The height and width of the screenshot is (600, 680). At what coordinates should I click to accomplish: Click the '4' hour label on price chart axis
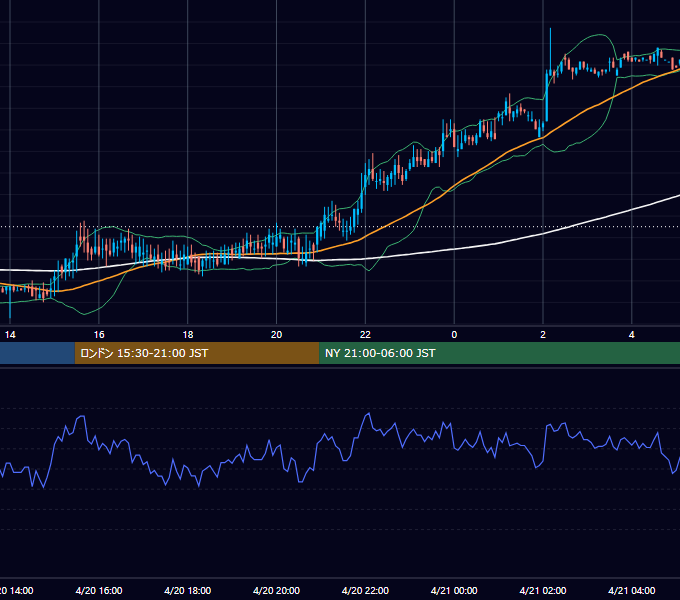631,335
